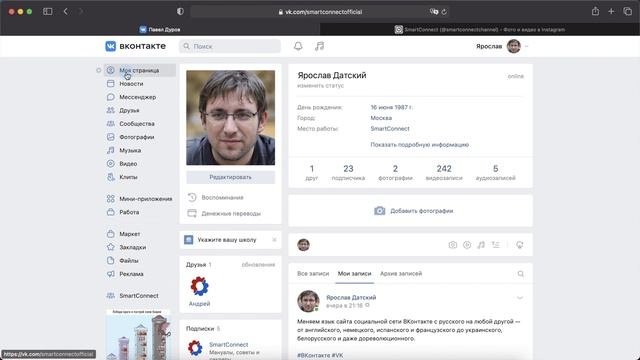Click the #ВКонтакте #VK hashtags
The height and width of the screenshot is (360, 640).
(320, 356)
